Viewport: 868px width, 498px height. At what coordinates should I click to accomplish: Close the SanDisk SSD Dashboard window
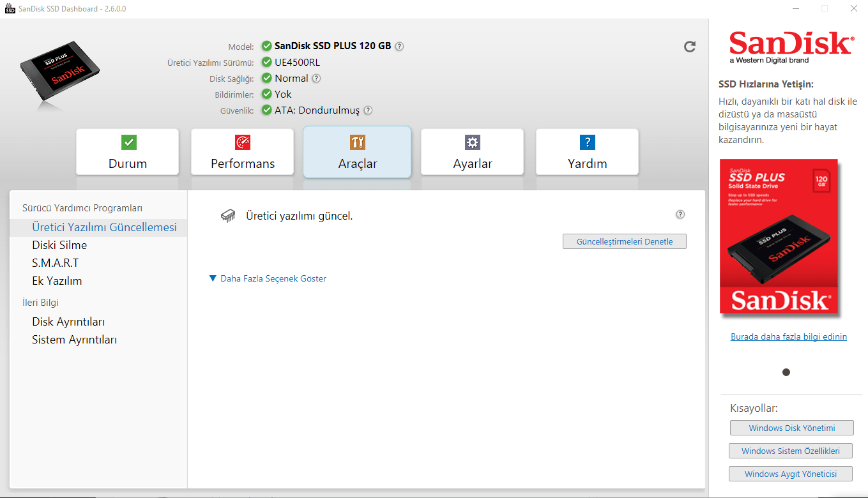854,8
